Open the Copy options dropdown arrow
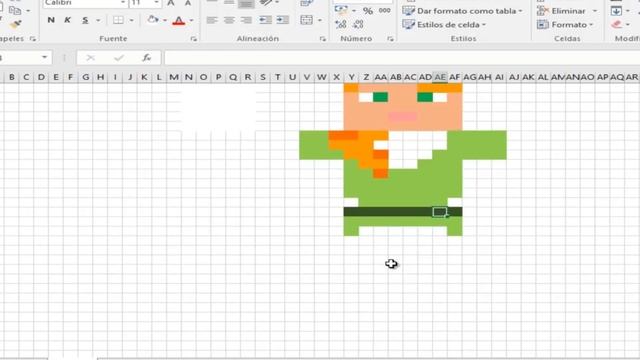The width and height of the screenshot is (640, 360). [28, 11]
